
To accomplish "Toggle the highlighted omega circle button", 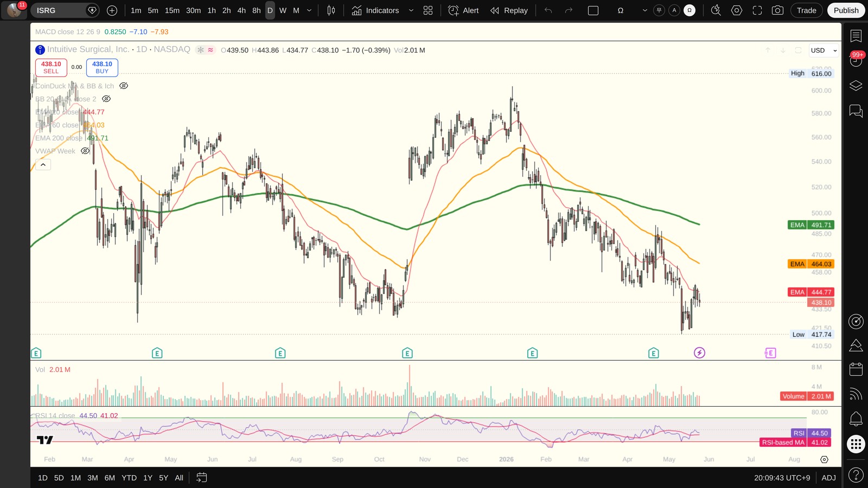I will point(690,10).
